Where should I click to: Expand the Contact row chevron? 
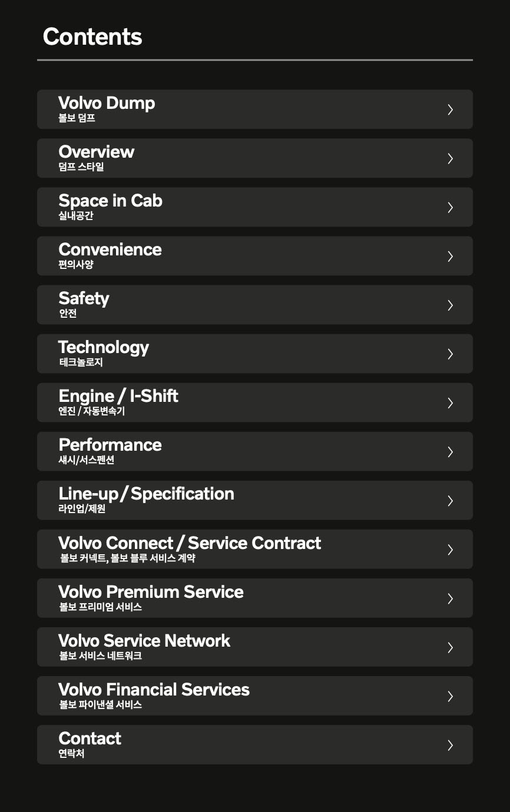(x=450, y=745)
